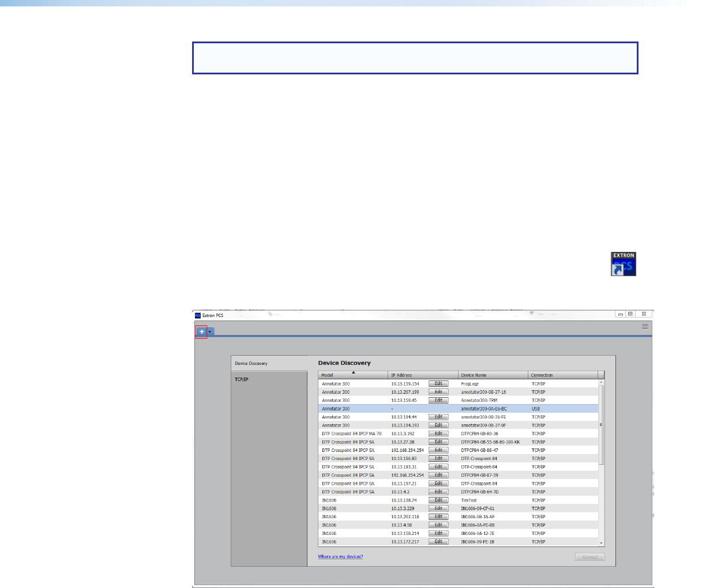This screenshot has height=588, width=706.
Task: Click Edit for IP 10.13.3.192
Action: coord(438,434)
